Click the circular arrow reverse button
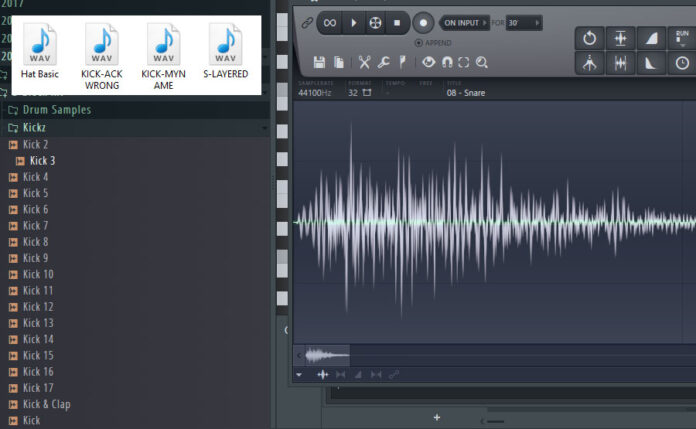 click(590, 37)
